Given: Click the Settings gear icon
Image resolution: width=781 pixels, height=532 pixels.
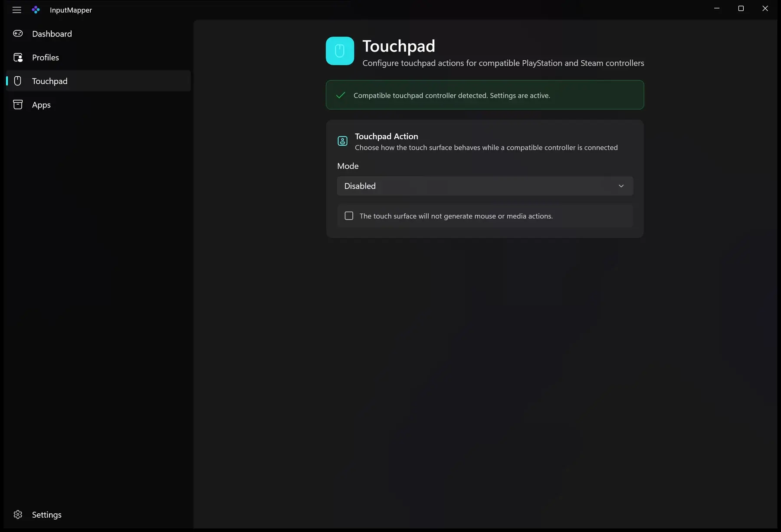Looking at the screenshot, I should click(x=18, y=514).
